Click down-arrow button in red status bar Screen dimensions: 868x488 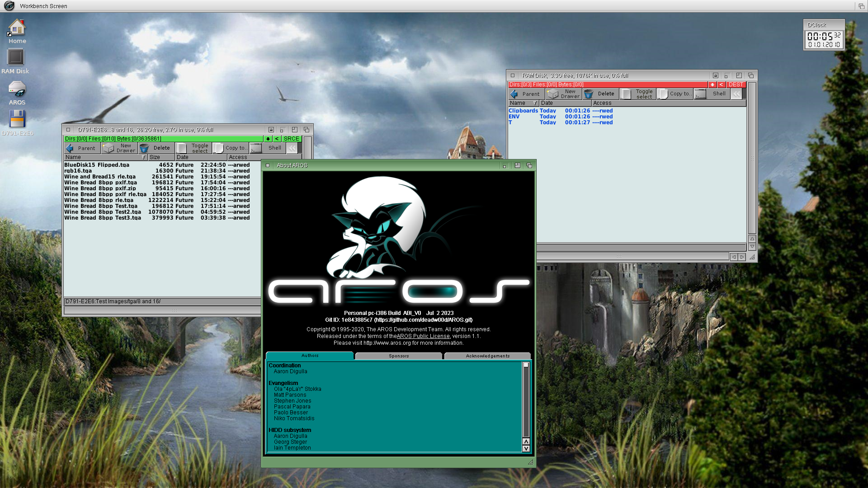pos(712,84)
